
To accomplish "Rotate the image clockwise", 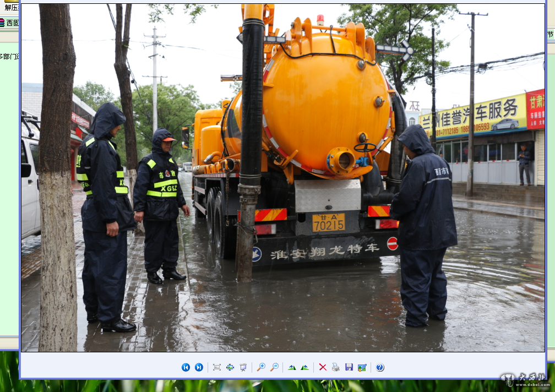I will (292, 367).
